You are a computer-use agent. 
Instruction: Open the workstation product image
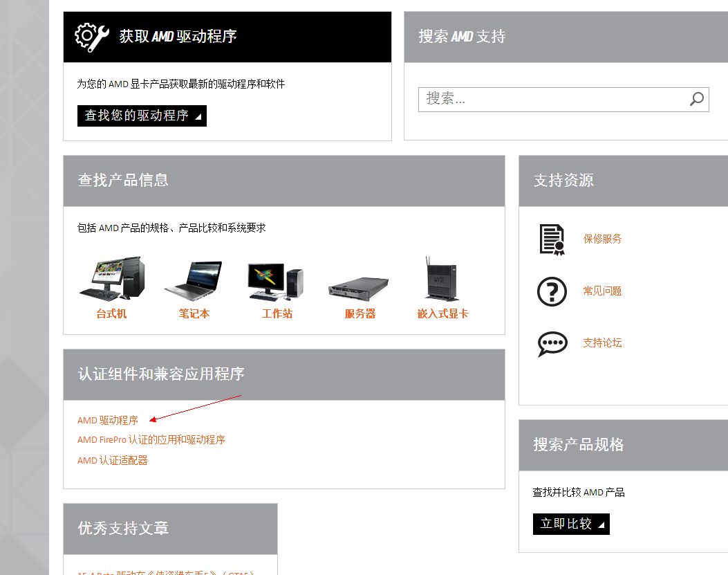276,281
